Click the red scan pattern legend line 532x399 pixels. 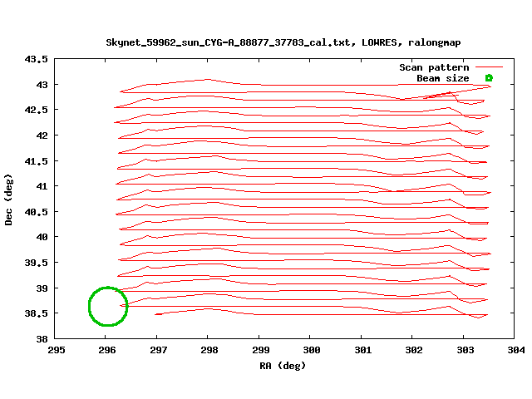(489, 67)
